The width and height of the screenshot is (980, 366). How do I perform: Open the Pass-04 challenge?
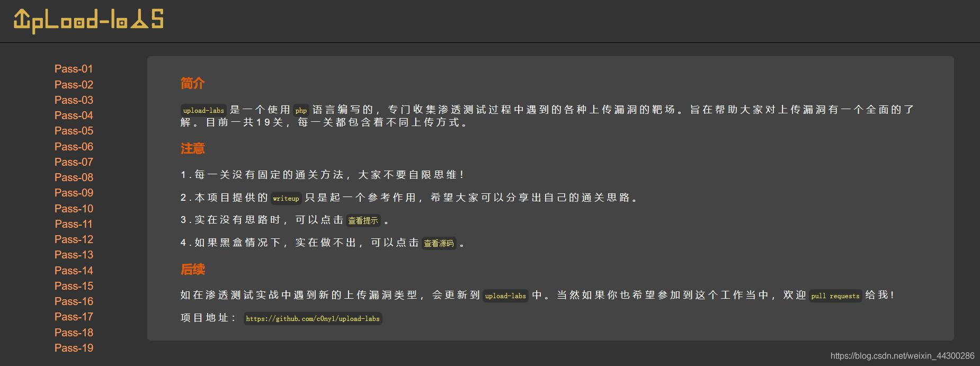pos(74,115)
